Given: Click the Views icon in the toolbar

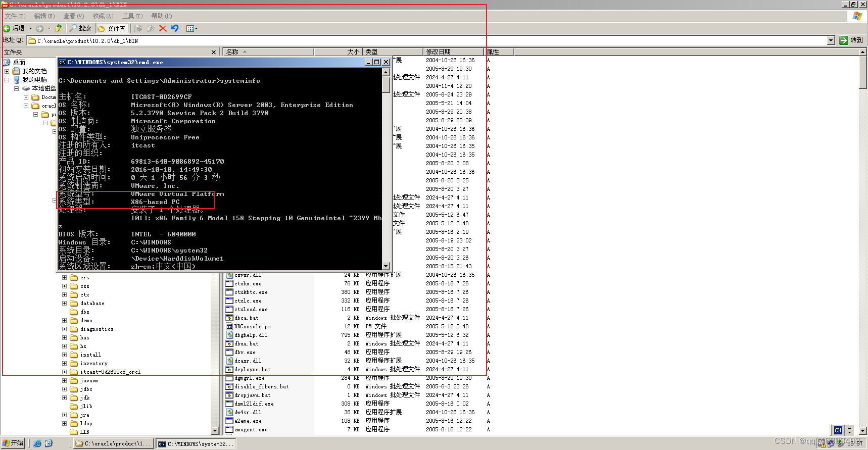Looking at the screenshot, I should [190, 28].
